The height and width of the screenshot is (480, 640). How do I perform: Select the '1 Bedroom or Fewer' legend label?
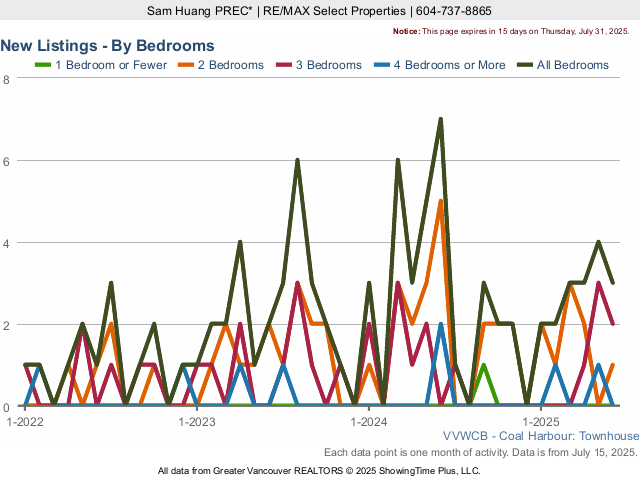coord(111,65)
